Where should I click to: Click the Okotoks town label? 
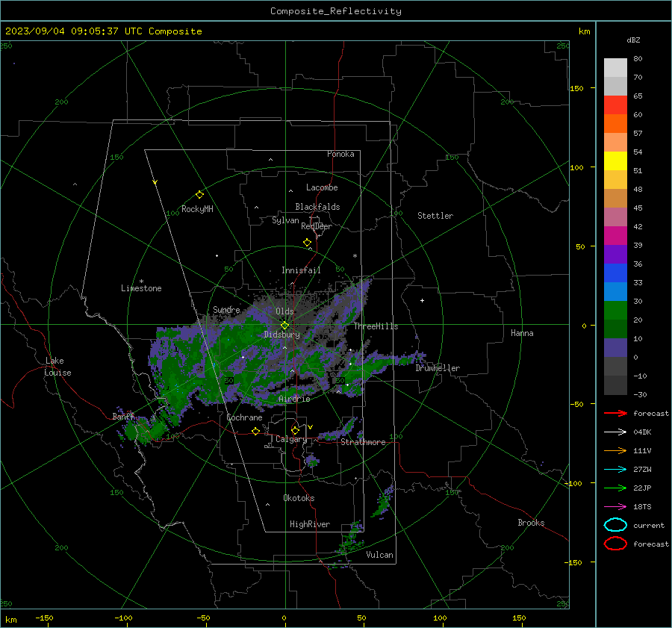pos(299,498)
